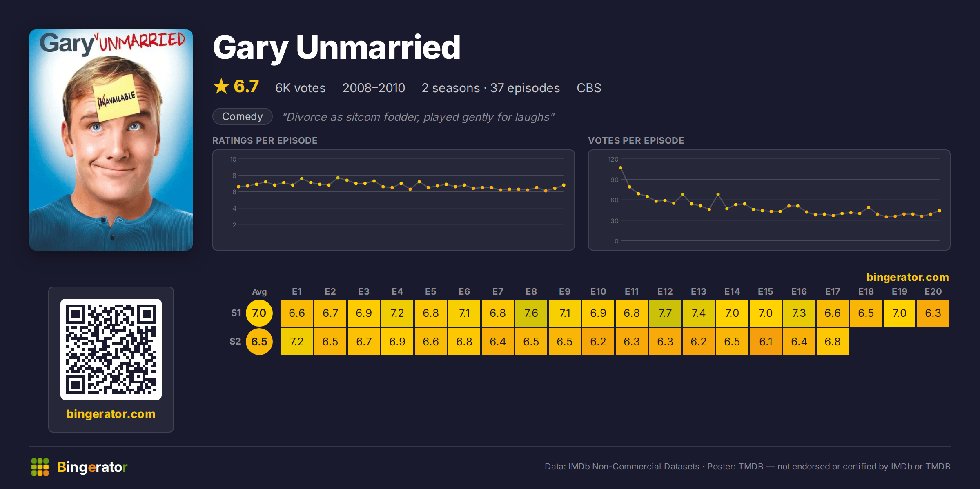This screenshot has width=980, height=489.
Task: Click the Comedy genre tag
Action: pyautogui.click(x=243, y=116)
